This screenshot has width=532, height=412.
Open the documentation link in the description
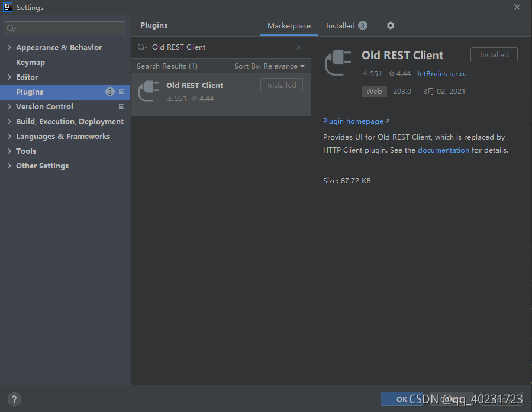point(443,150)
